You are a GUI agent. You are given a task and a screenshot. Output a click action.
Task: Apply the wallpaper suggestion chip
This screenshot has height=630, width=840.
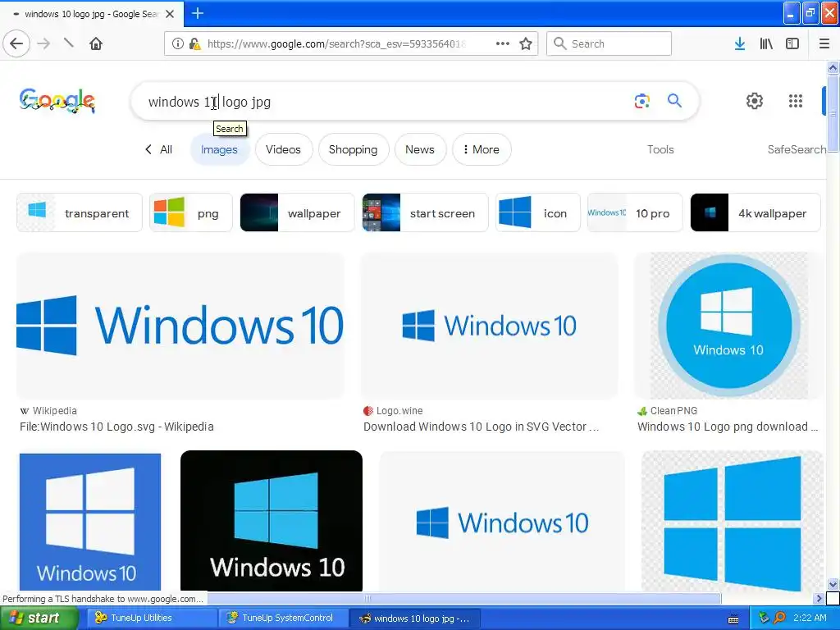[x=297, y=212]
